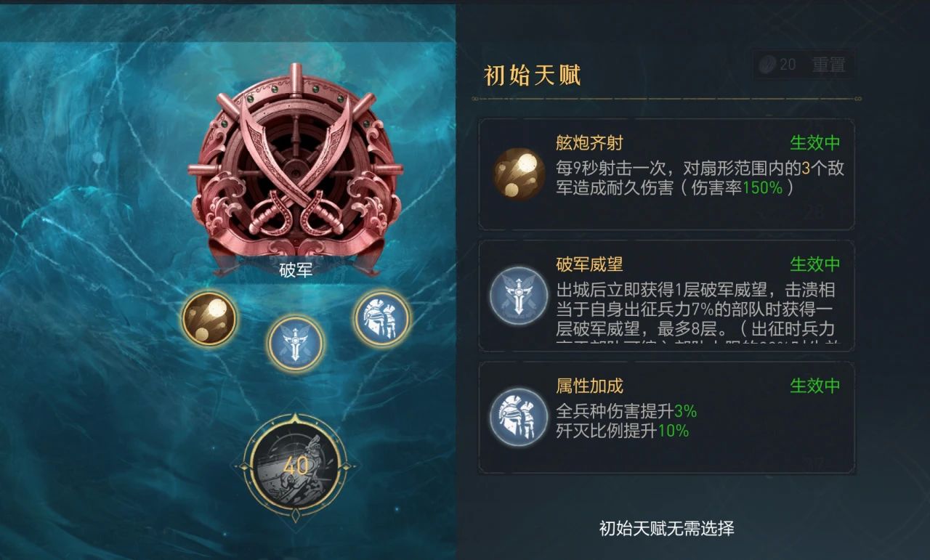Click the 破军威望 talent title
Screen dimensions: 930x560
[x=589, y=264]
